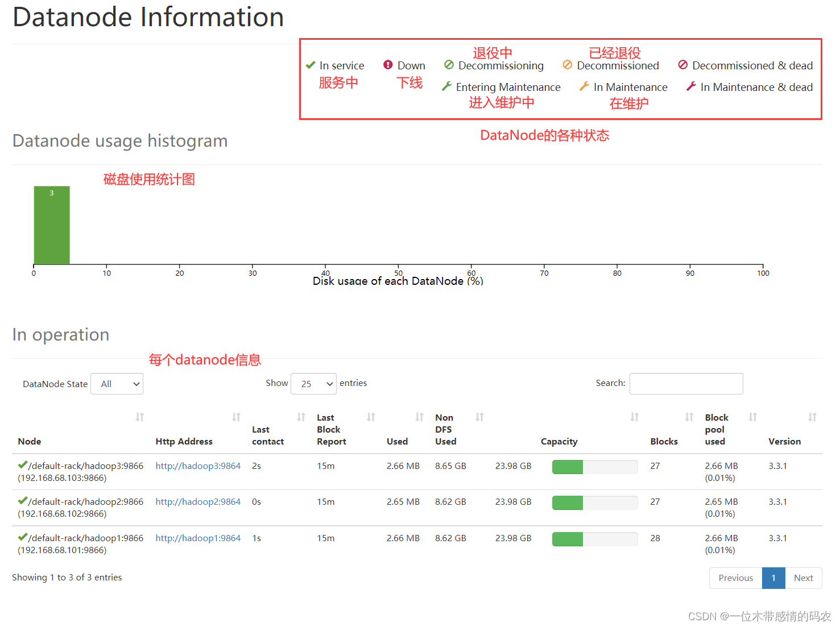
Task: Expand the Show entries count dropdown
Action: click(313, 384)
